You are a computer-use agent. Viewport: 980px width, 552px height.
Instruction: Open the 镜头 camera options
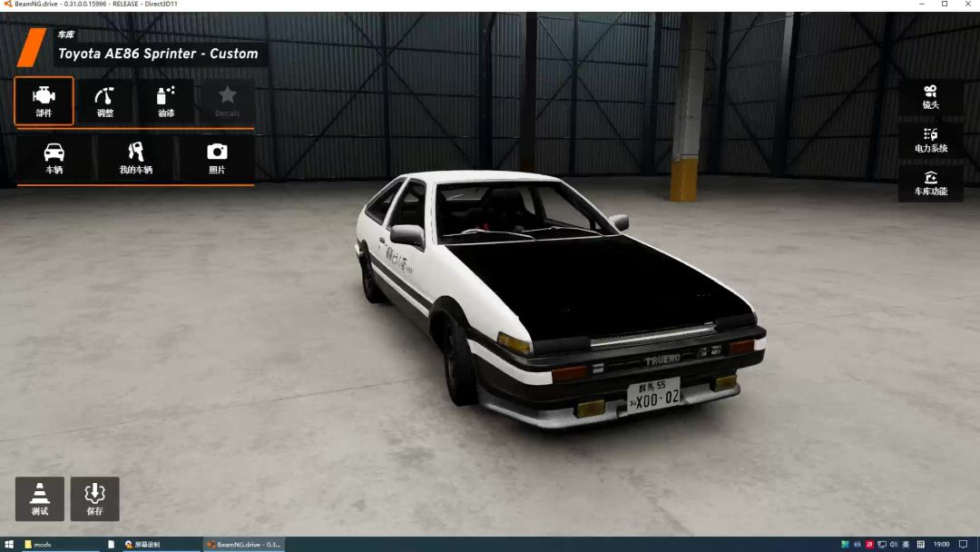pyautogui.click(x=931, y=97)
